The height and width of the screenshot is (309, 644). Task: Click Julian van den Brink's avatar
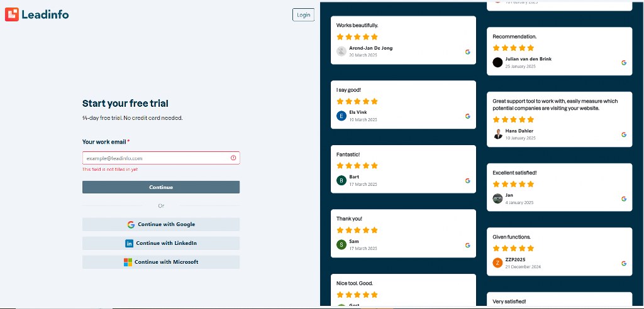[x=497, y=62]
